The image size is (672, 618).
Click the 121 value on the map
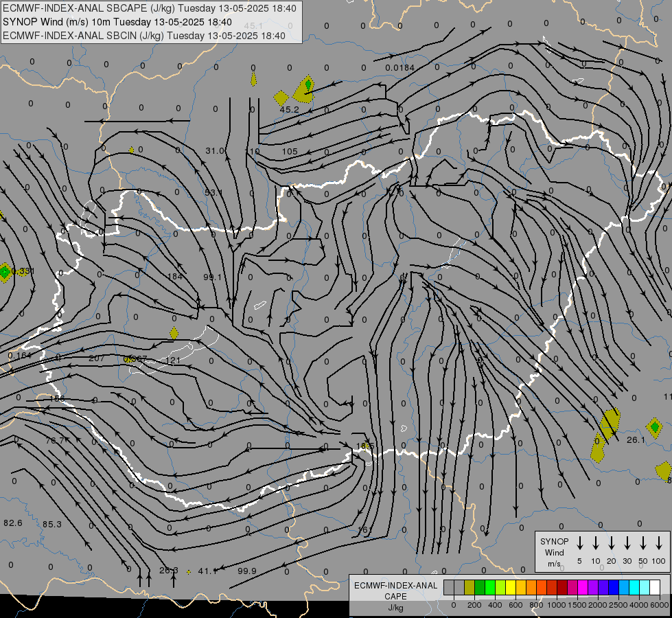coord(173,360)
